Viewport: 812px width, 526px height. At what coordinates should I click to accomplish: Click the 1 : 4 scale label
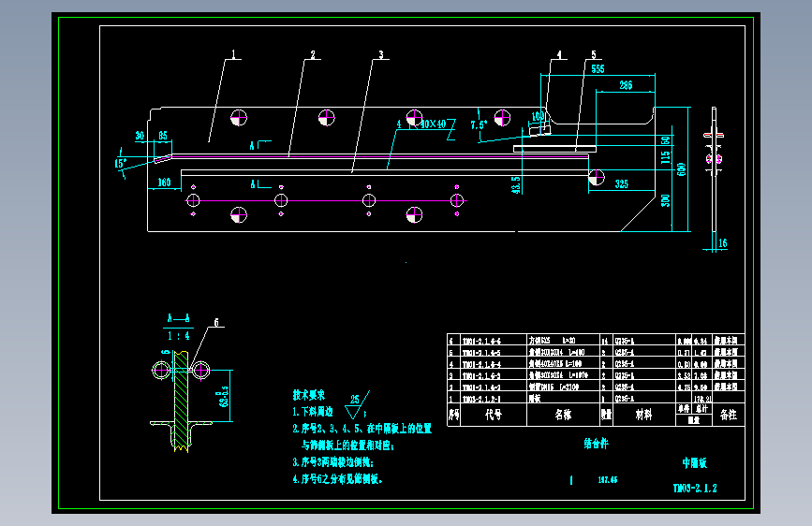point(179,336)
